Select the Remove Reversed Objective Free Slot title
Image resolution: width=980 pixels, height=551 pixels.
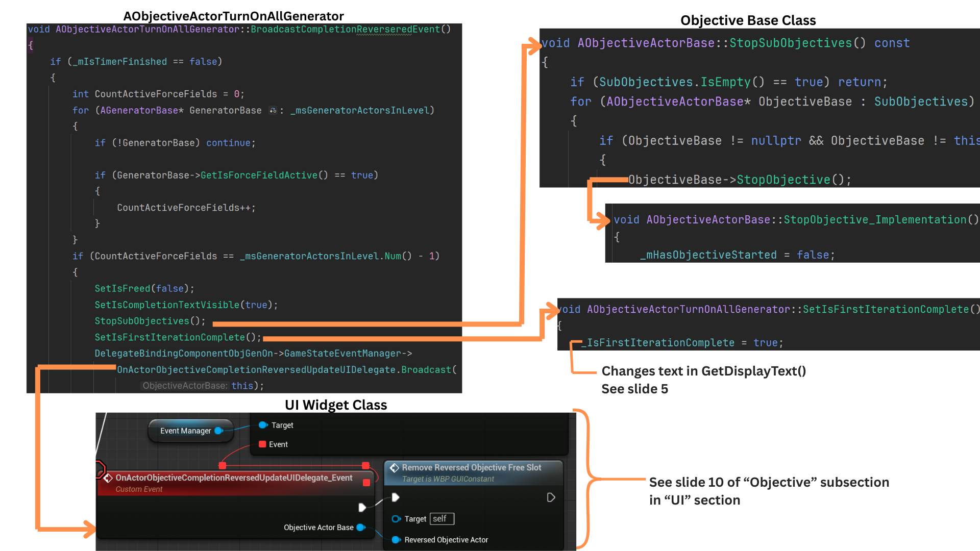[x=471, y=467]
